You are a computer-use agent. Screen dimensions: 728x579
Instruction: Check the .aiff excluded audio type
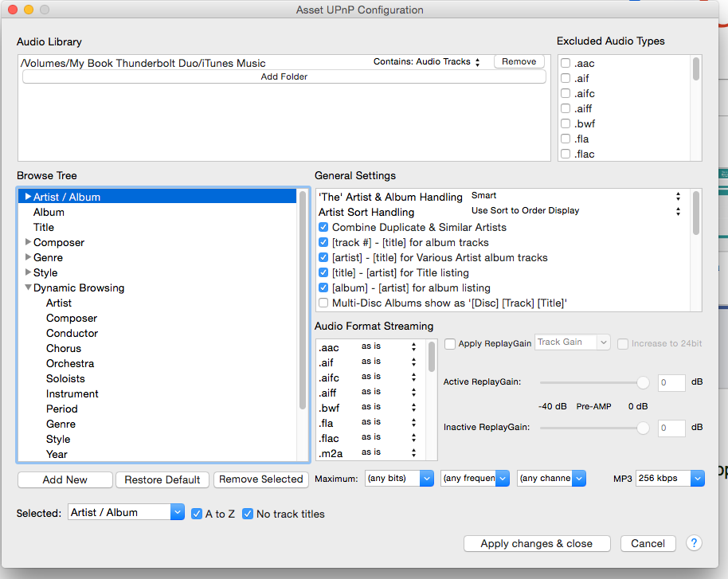coord(565,108)
